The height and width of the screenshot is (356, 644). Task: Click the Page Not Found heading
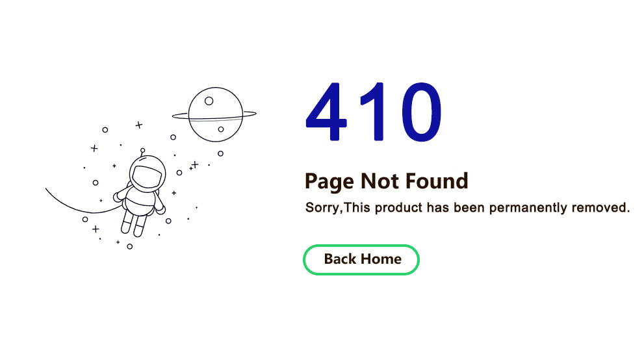[387, 181]
